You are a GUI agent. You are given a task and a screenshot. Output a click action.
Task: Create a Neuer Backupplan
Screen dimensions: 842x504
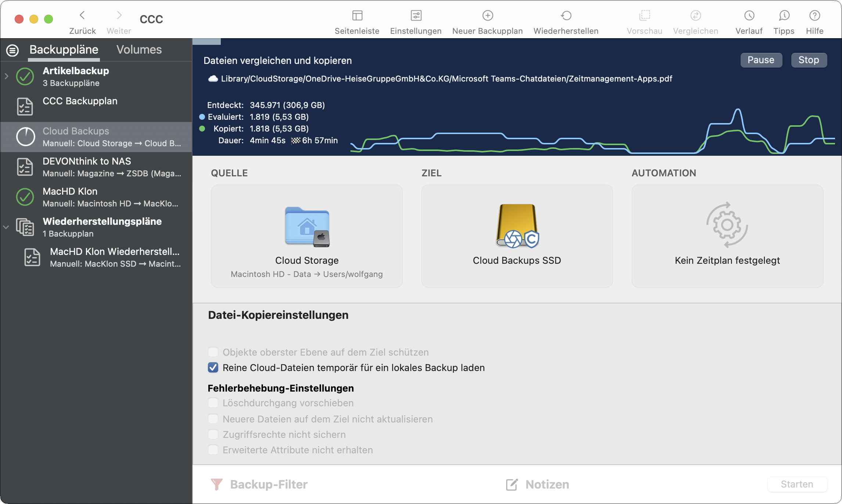click(487, 16)
